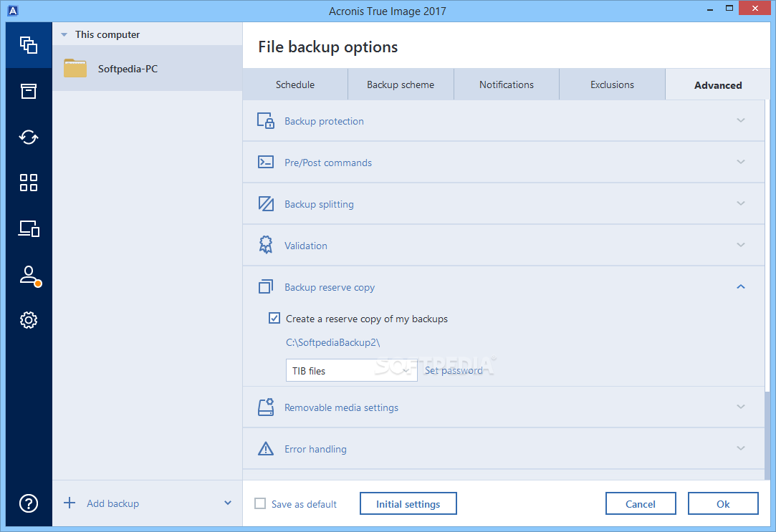Image resolution: width=776 pixels, height=532 pixels.
Task: Open the Dashboard devices icon
Action: (29, 228)
